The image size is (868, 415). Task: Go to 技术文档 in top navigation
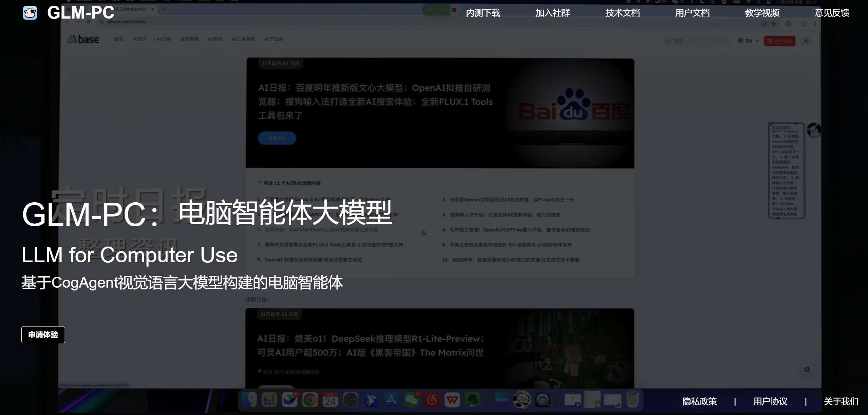point(622,13)
